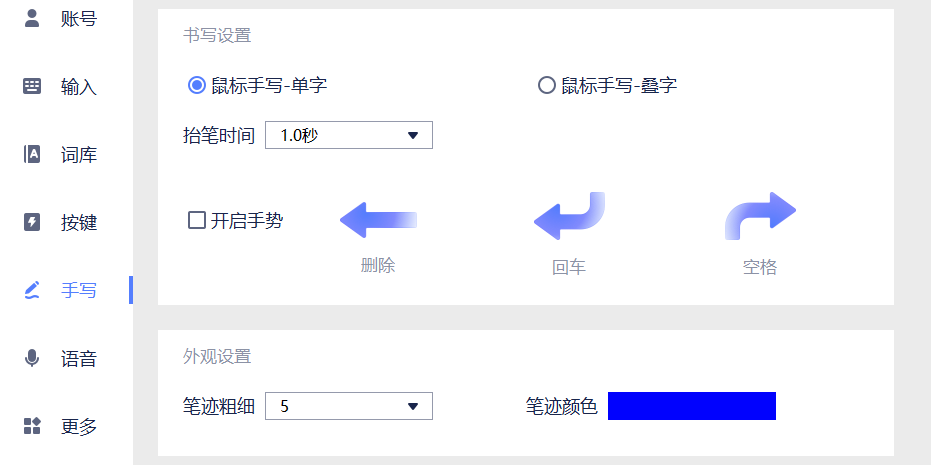Viewport: 931px width, 465px height.
Task: Click the 删除 left arrow gesture icon
Action: 378,220
